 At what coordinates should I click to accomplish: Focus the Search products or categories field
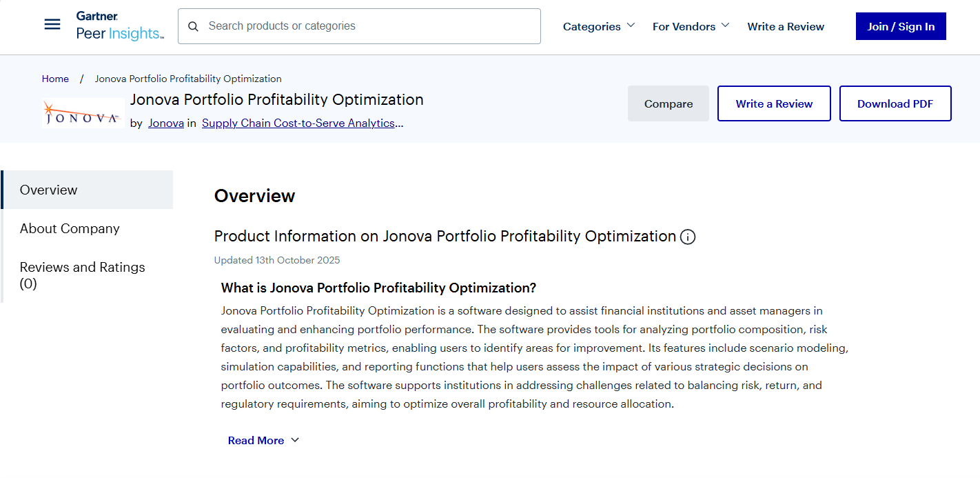[359, 26]
